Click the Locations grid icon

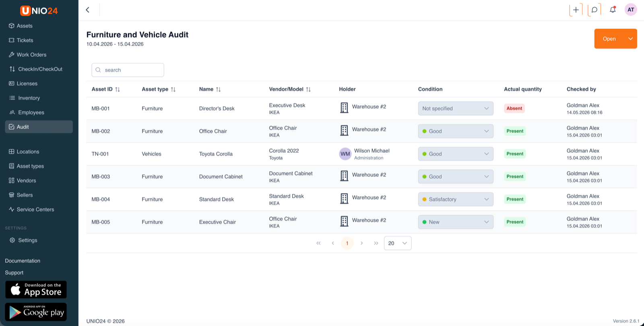pyautogui.click(x=12, y=152)
